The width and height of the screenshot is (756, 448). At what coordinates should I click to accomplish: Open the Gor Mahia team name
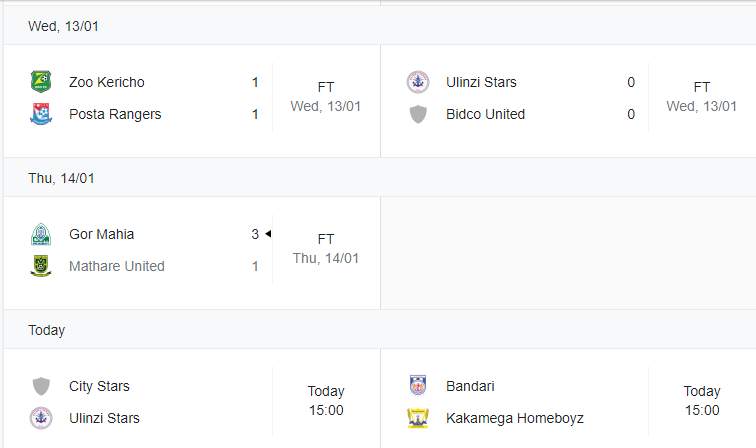click(x=101, y=234)
